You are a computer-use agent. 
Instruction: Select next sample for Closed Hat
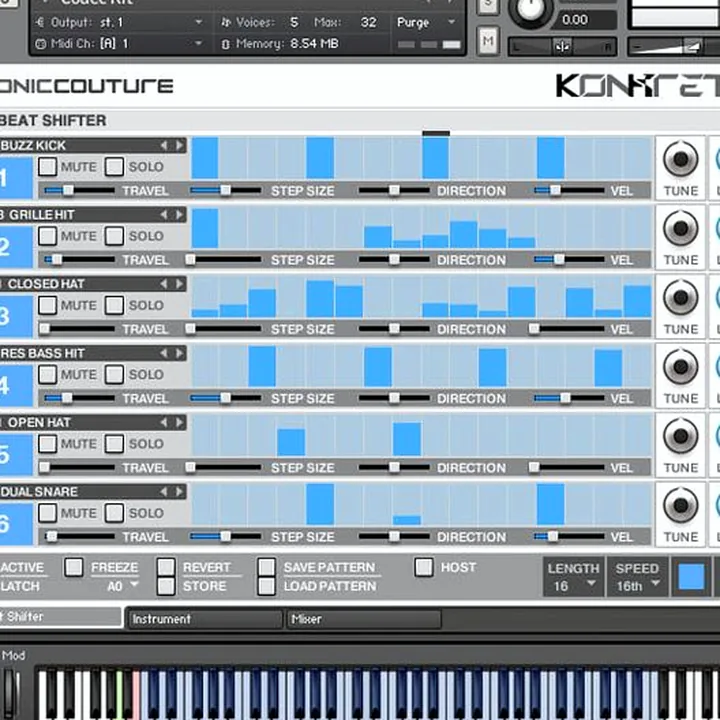click(179, 284)
